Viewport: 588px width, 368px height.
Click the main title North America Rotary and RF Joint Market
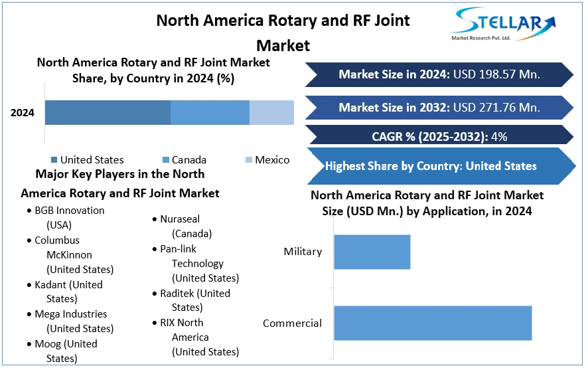point(283,33)
